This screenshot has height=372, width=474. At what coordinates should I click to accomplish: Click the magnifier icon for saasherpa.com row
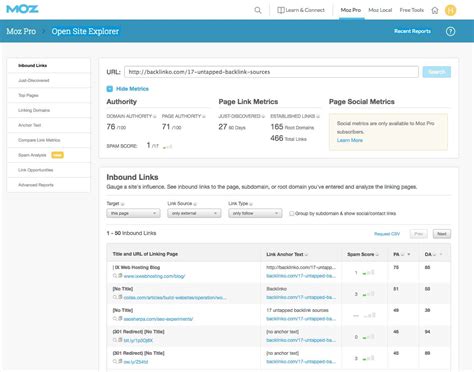click(x=115, y=319)
